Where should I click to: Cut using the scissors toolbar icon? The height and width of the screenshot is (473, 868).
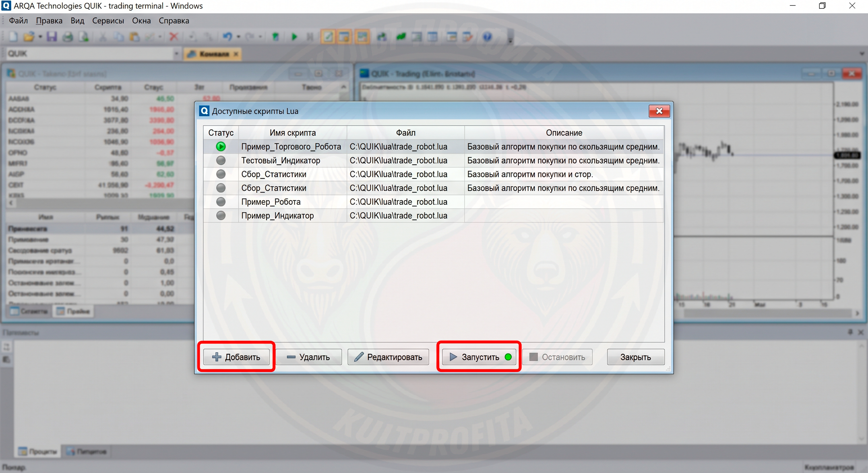pos(103,37)
